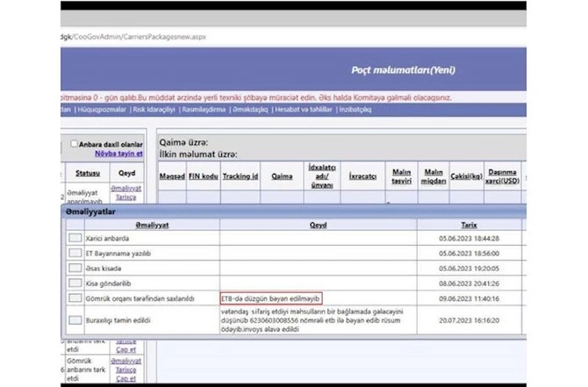Select the date '08.06.2023 20:41:26'
Screen dimensions: 588x387
click(470, 283)
